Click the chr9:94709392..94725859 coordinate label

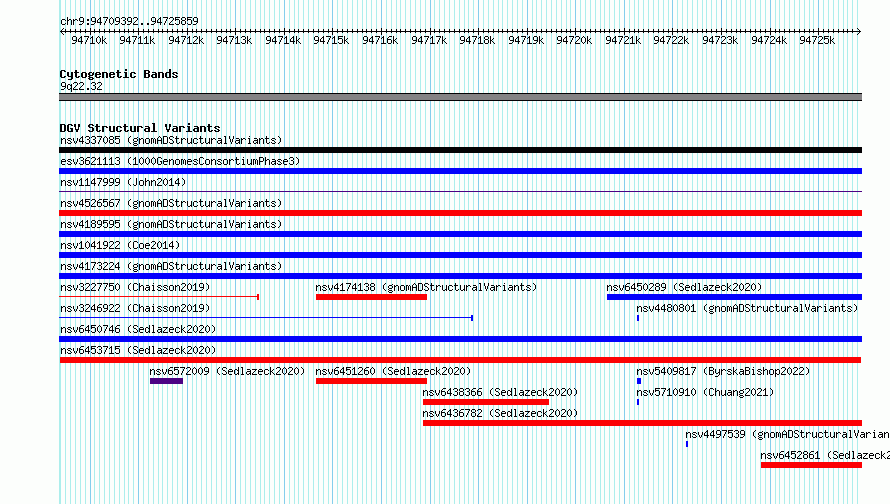coord(129,21)
